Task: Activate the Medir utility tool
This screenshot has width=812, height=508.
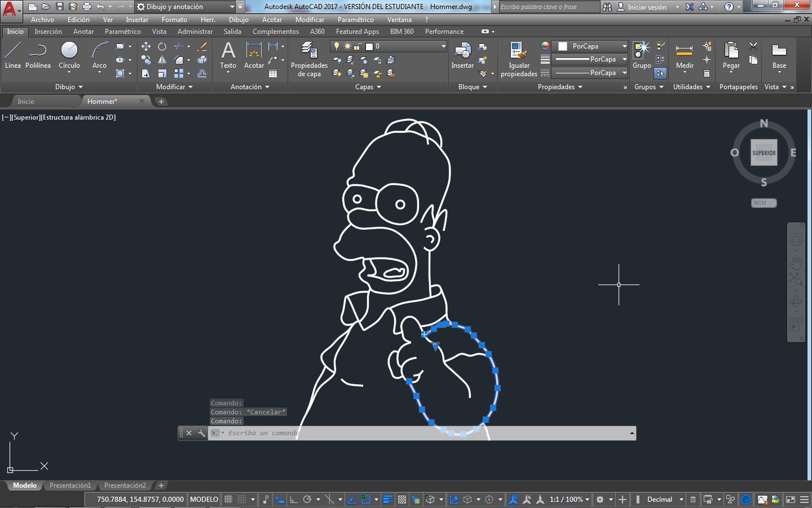Action: 685,55
